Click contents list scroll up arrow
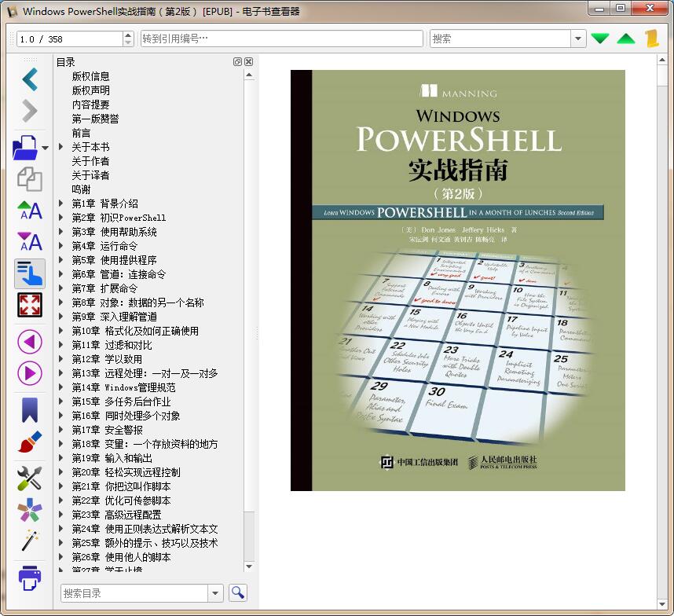This screenshot has height=616, width=674. [249, 75]
